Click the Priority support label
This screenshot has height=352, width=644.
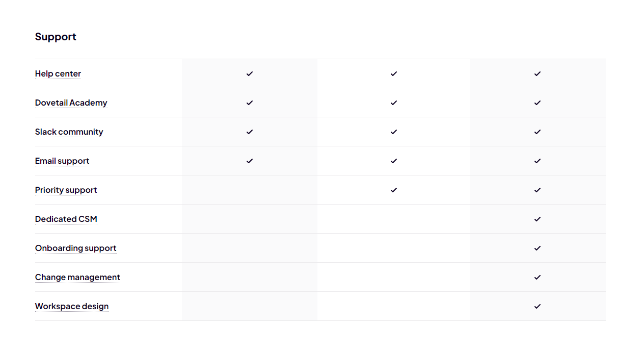click(x=66, y=190)
